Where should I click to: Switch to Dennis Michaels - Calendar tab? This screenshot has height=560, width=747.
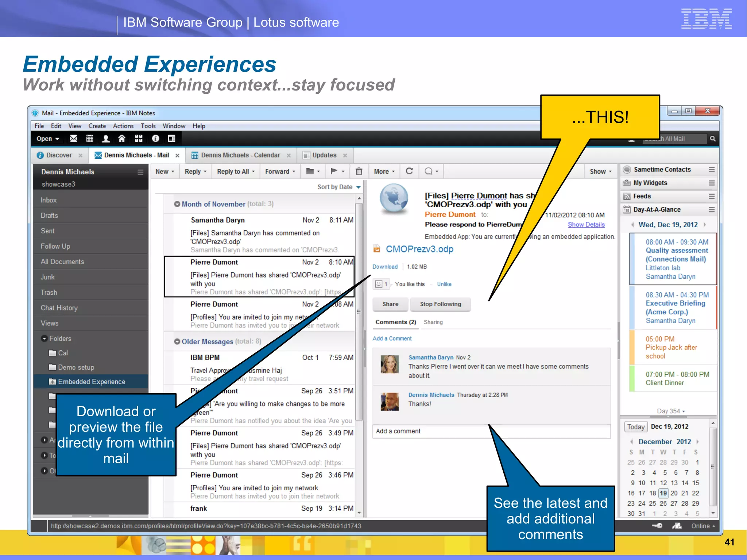(241, 155)
